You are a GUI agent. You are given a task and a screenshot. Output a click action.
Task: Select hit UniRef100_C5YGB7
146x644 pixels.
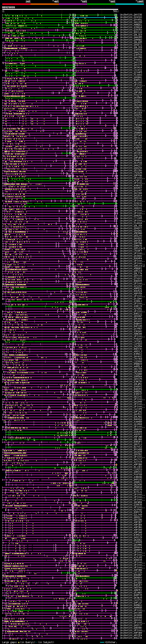(131, 130)
